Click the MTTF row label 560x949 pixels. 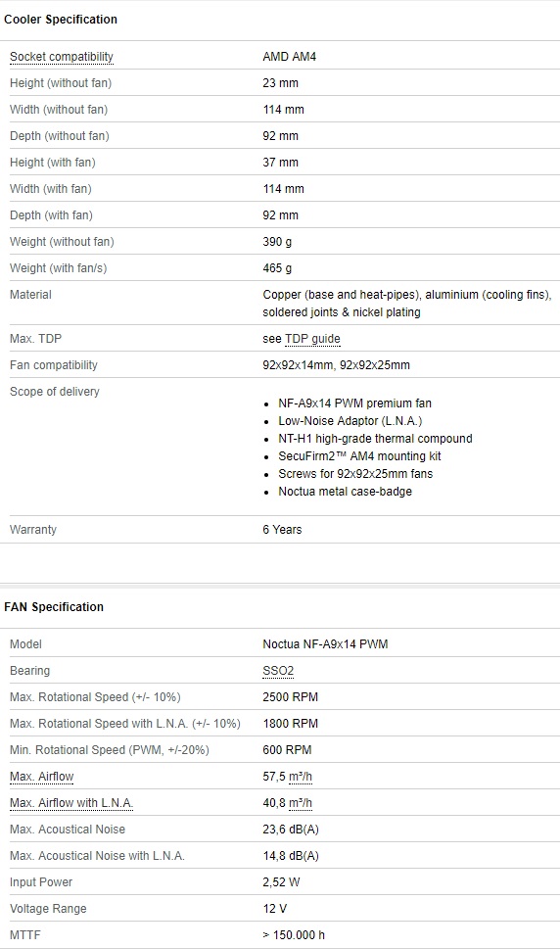tap(25, 934)
